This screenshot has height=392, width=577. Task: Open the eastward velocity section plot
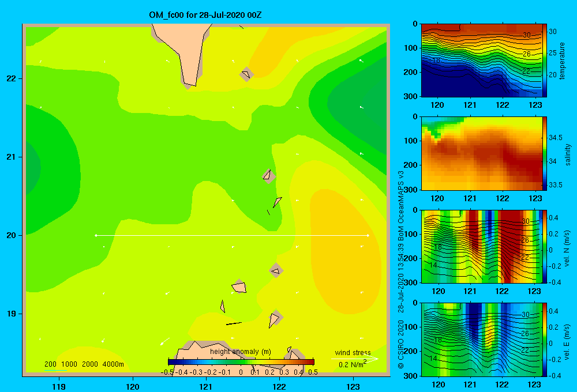pos(482,340)
